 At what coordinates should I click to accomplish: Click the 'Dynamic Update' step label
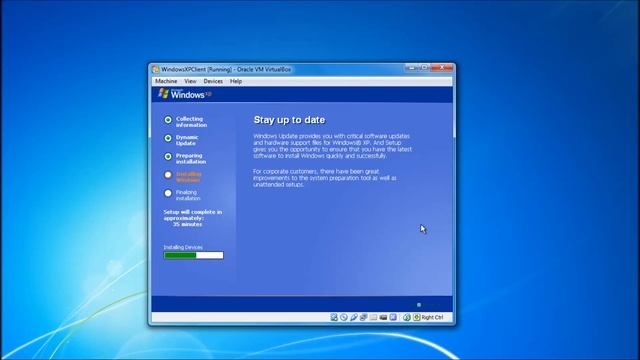(x=187, y=140)
